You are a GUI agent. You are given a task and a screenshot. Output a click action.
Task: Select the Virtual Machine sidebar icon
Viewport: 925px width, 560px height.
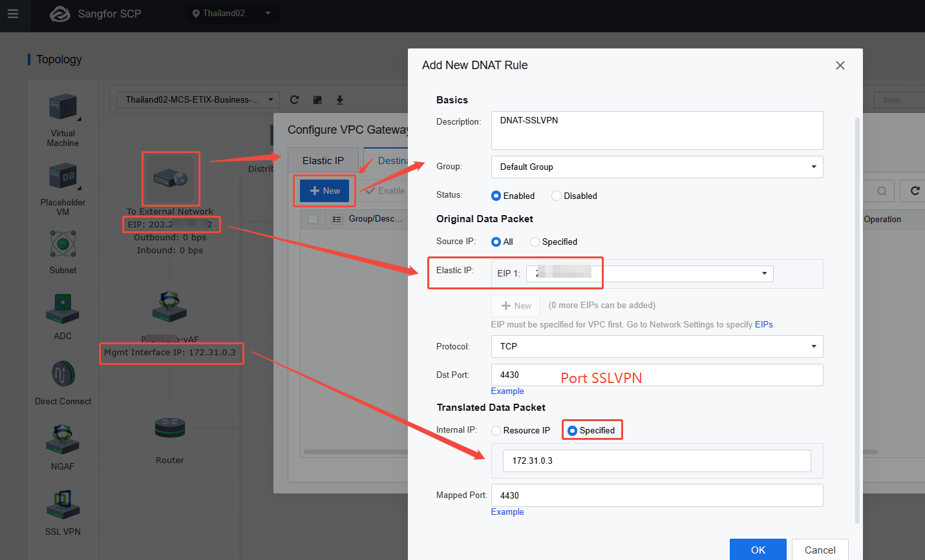click(63, 107)
